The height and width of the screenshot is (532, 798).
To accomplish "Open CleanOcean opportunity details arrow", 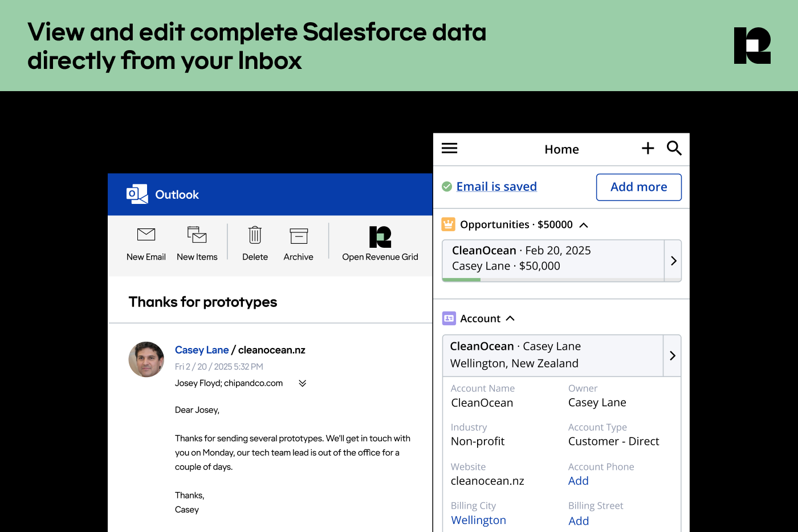I will pyautogui.click(x=673, y=260).
